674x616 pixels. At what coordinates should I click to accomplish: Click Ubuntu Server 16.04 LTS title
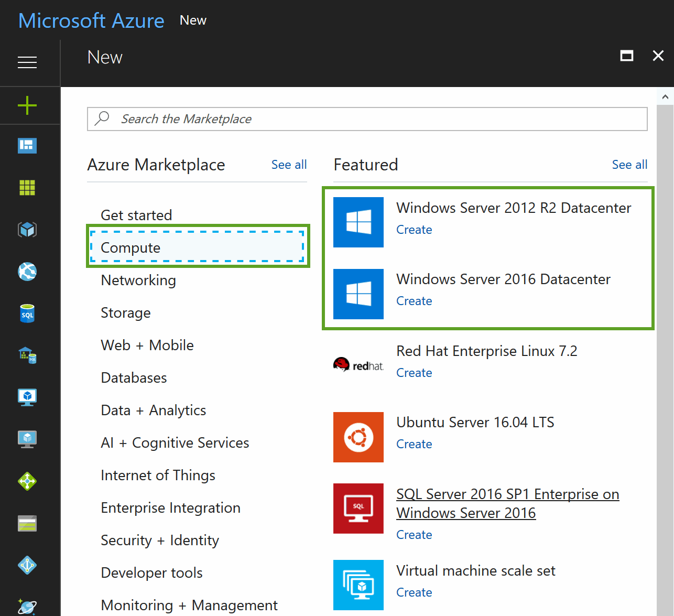pyautogui.click(x=475, y=422)
